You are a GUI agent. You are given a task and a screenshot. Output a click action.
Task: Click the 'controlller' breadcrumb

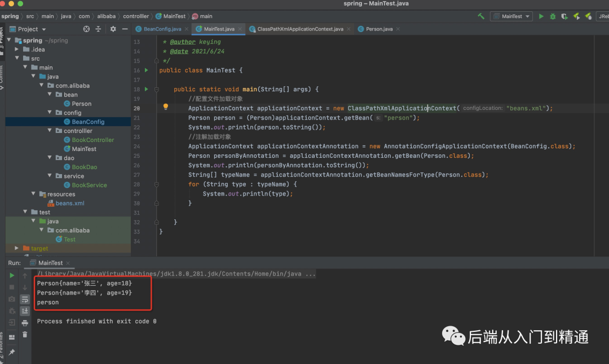(135, 16)
